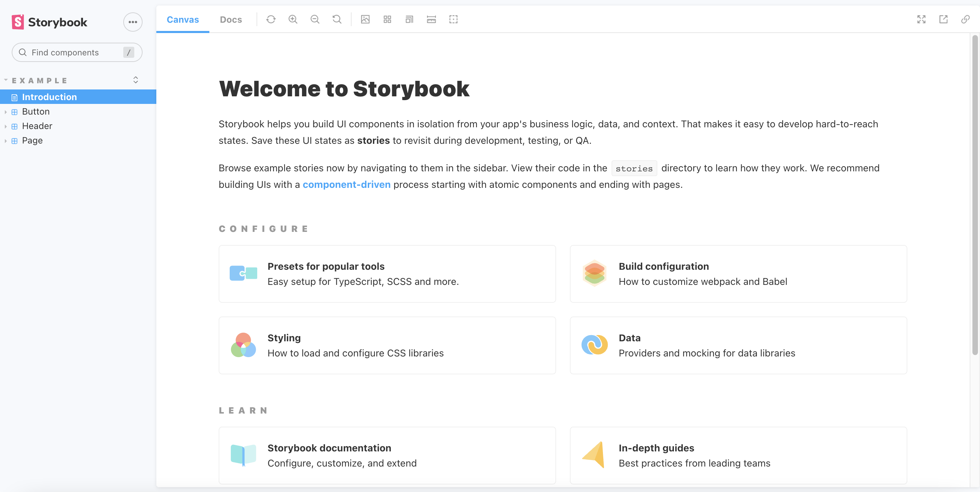
Task: Toggle the measure ruler tool
Action: point(431,19)
